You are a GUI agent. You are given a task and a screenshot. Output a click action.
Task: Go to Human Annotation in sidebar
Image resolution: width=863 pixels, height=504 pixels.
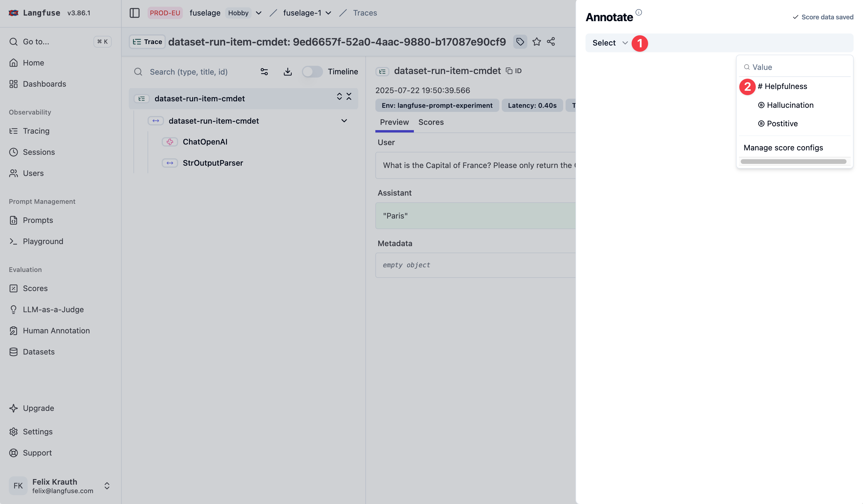point(56,330)
